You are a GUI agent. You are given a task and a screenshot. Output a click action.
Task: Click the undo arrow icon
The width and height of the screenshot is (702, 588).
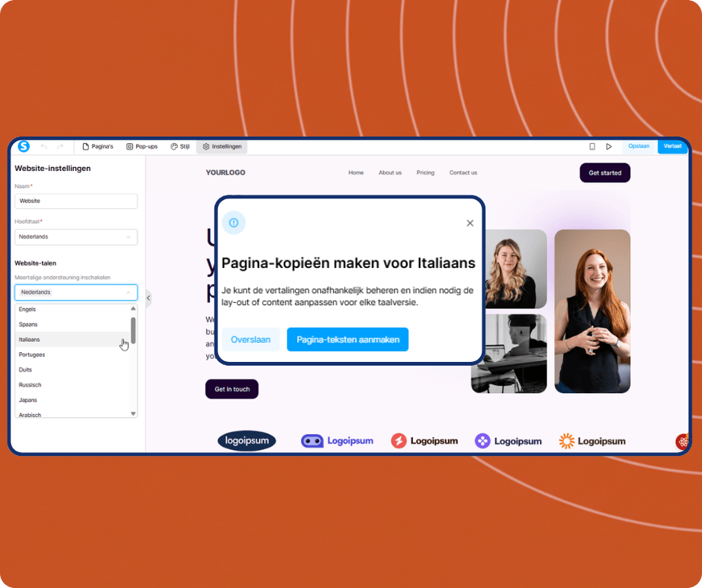pos(44,146)
